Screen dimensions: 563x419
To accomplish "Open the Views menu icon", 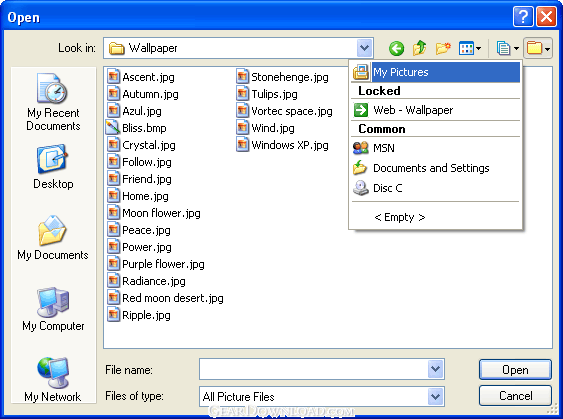I will coord(470,48).
